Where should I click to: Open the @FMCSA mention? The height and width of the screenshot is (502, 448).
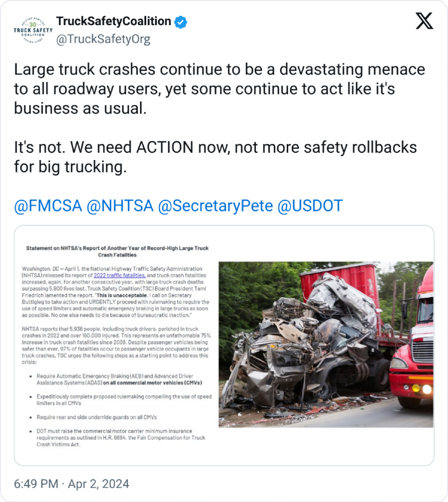[48, 205]
